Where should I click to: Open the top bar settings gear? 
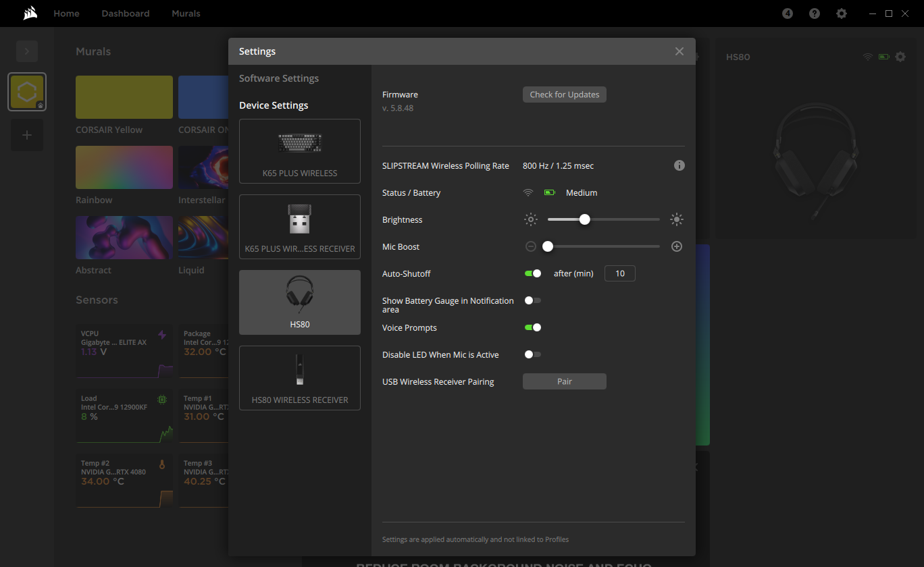[842, 13]
